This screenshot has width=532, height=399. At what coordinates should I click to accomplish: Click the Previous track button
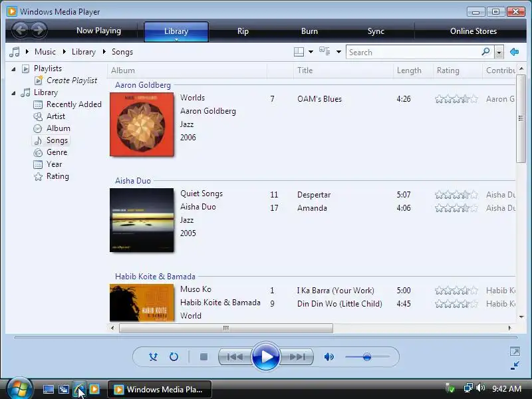tap(235, 356)
